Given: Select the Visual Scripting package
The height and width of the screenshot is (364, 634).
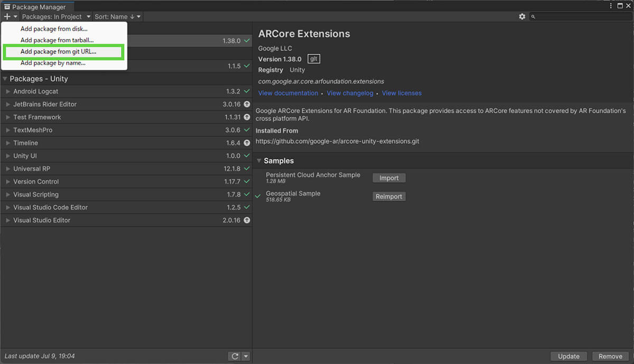Looking at the screenshot, I should [x=126, y=194].
